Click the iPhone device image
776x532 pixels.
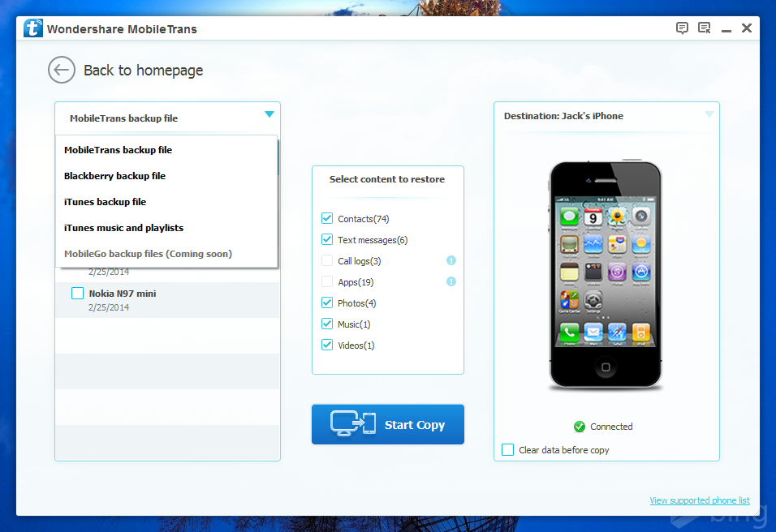606,274
